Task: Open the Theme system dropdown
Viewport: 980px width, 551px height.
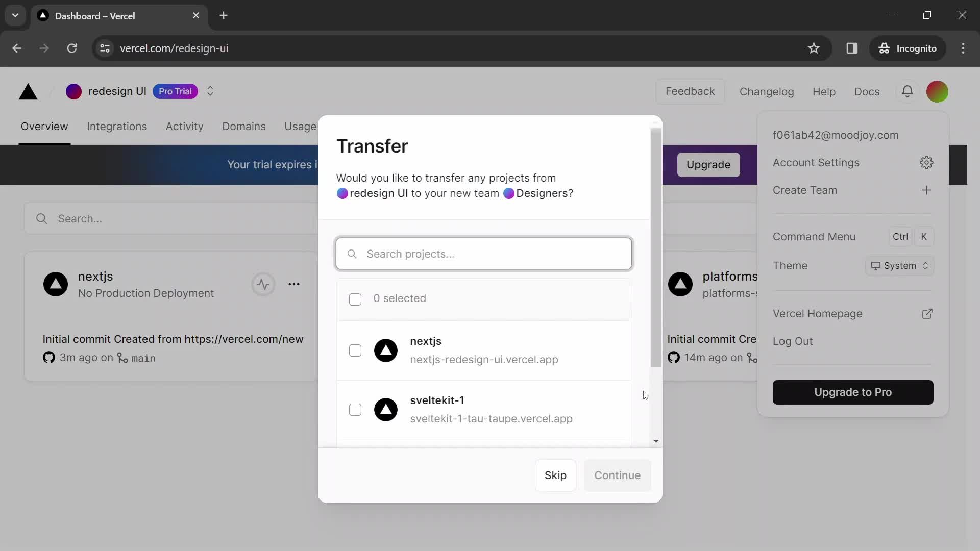Action: coord(899,265)
